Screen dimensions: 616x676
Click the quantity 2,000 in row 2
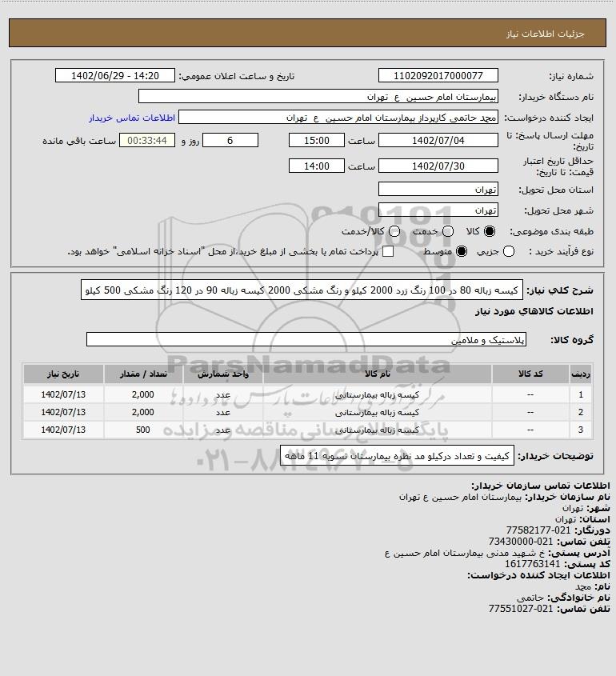click(x=142, y=412)
